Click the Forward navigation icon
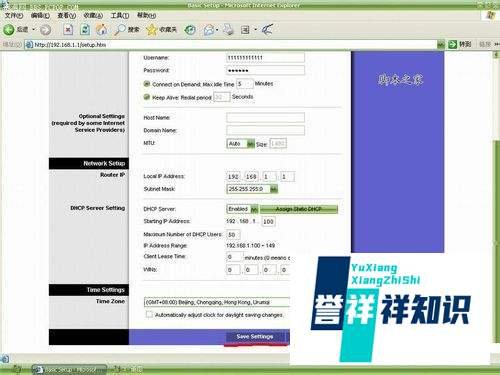This screenshot has height=375, width=500. (x=45, y=30)
